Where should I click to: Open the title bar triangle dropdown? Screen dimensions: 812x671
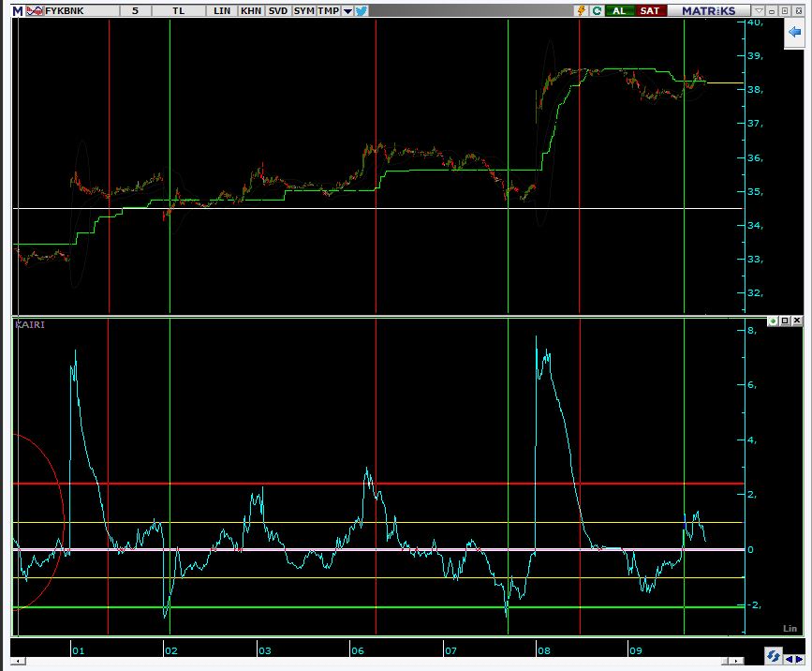click(759, 10)
